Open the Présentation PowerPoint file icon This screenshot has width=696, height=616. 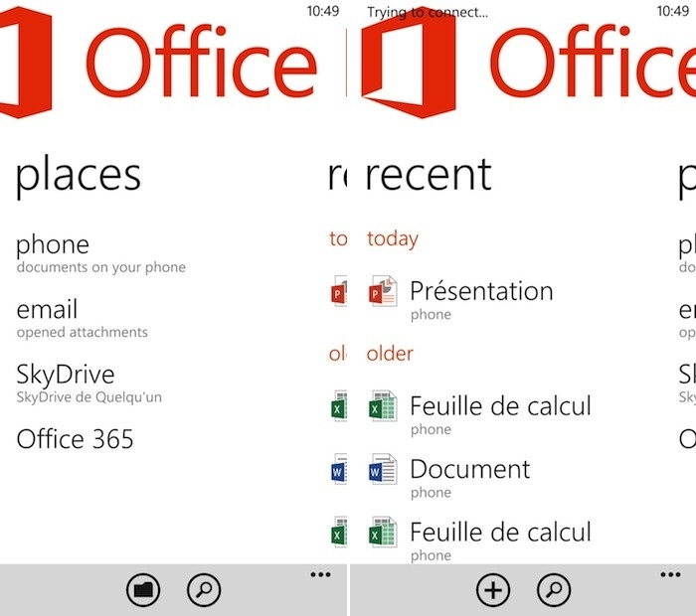point(383,291)
